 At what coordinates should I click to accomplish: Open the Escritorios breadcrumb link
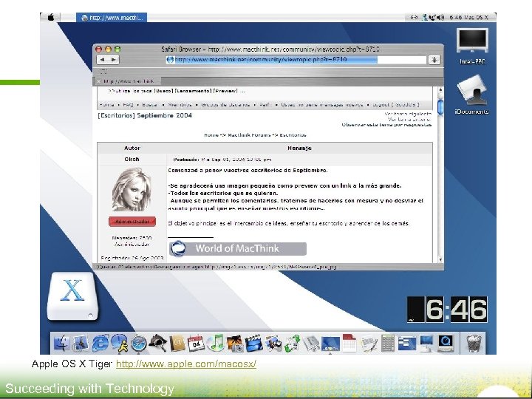point(293,135)
